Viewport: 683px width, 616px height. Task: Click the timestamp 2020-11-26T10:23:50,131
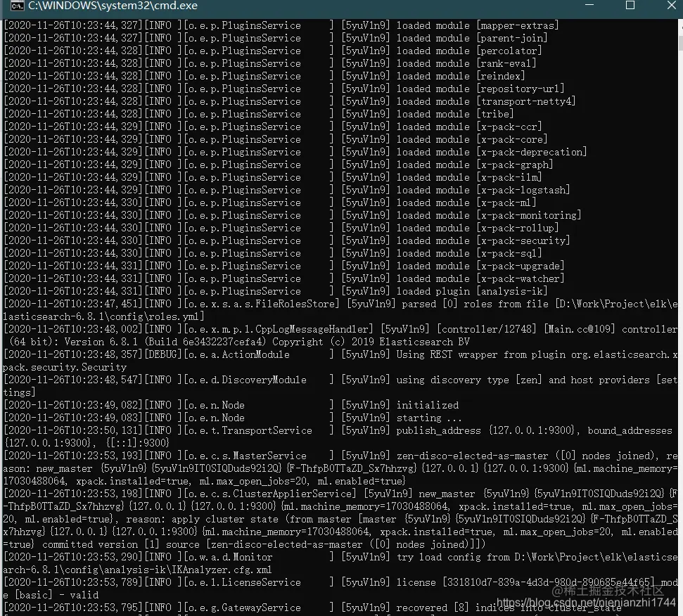(x=73, y=430)
